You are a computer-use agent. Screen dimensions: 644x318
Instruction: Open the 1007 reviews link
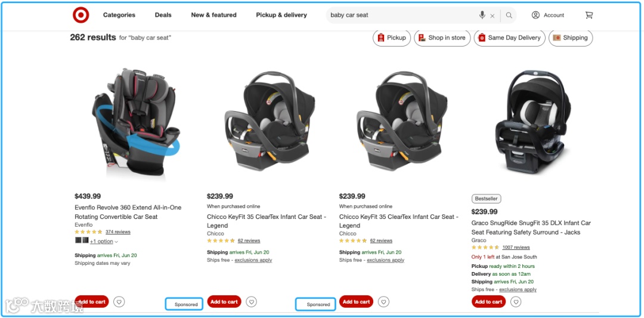tap(516, 248)
